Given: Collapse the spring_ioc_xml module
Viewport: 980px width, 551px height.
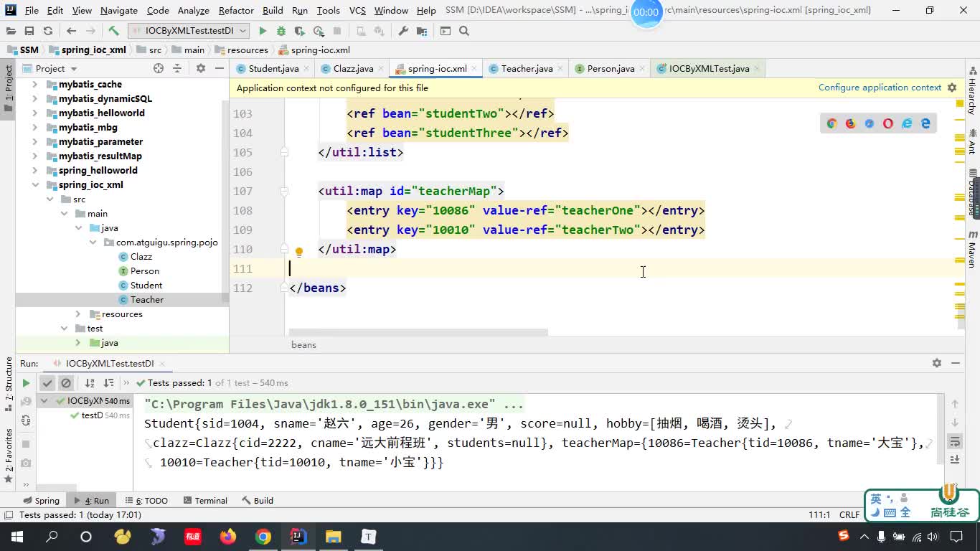Looking at the screenshot, I should [34, 185].
